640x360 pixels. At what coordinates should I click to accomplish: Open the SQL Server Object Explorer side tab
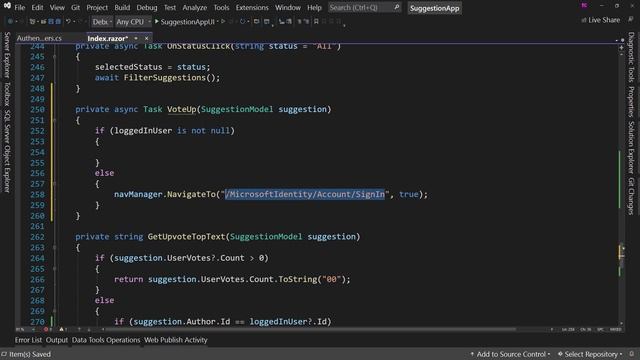(x=7, y=151)
